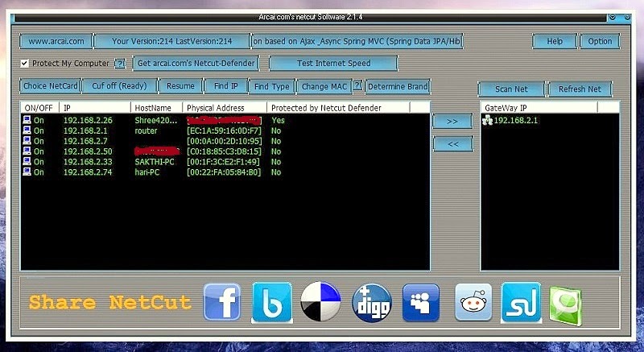
Task: Click the '<<' move left button
Action: 452,144
